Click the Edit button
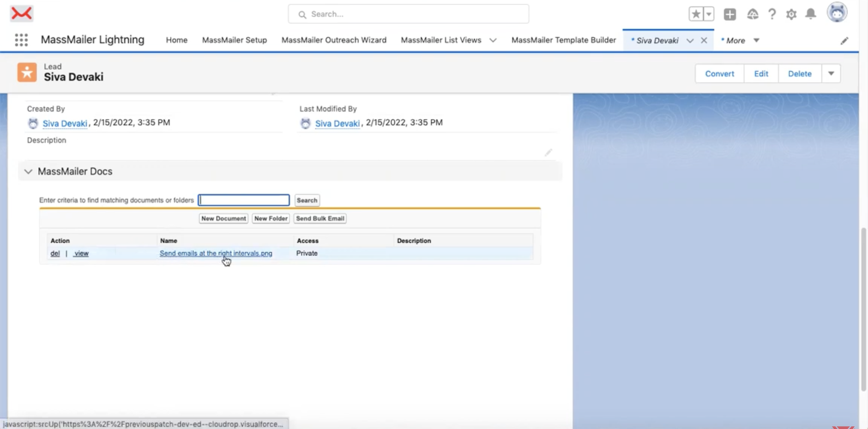The image size is (868, 429). click(761, 74)
